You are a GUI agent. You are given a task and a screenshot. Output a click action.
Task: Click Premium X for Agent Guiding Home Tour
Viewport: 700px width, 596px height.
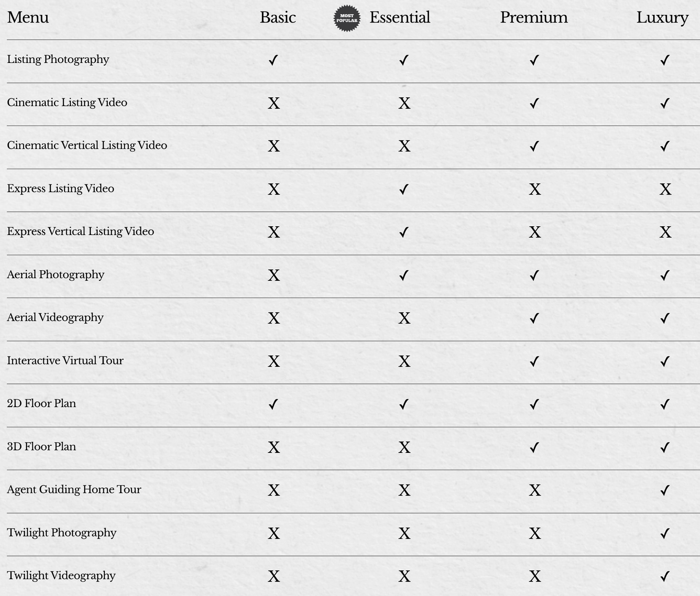tap(535, 490)
